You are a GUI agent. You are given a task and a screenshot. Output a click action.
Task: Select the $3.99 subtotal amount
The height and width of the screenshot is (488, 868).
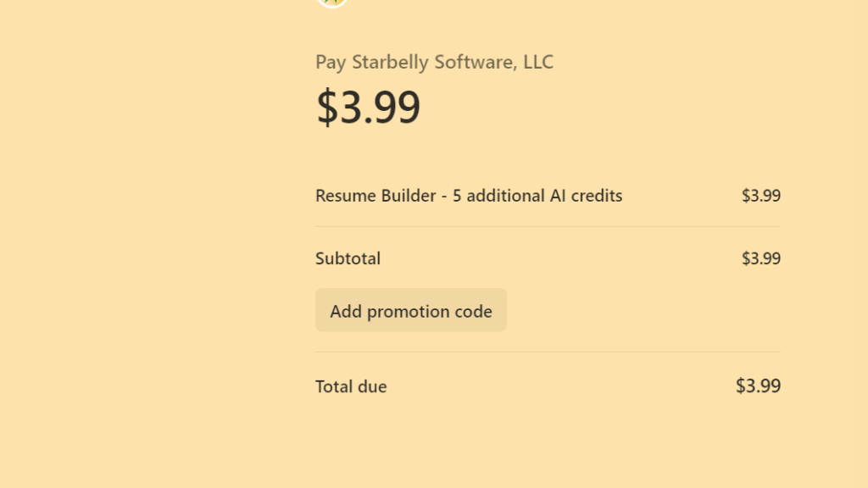pos(761,258)
